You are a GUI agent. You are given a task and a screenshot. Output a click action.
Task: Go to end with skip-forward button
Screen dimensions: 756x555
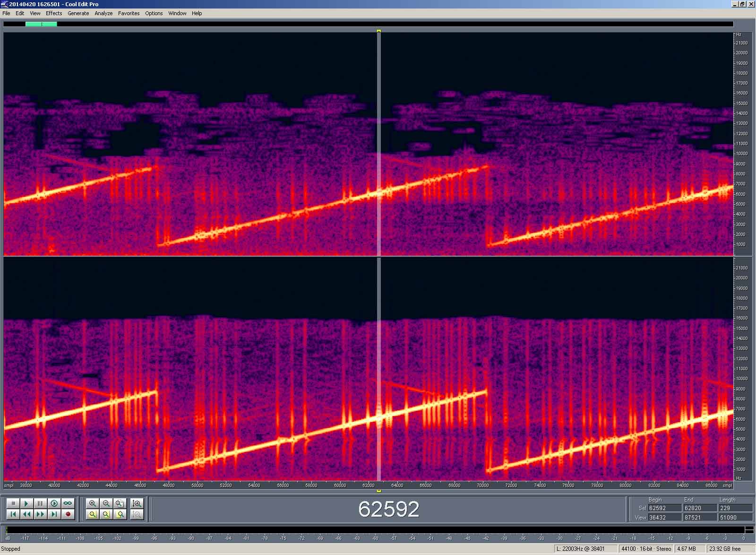(54, 514)
